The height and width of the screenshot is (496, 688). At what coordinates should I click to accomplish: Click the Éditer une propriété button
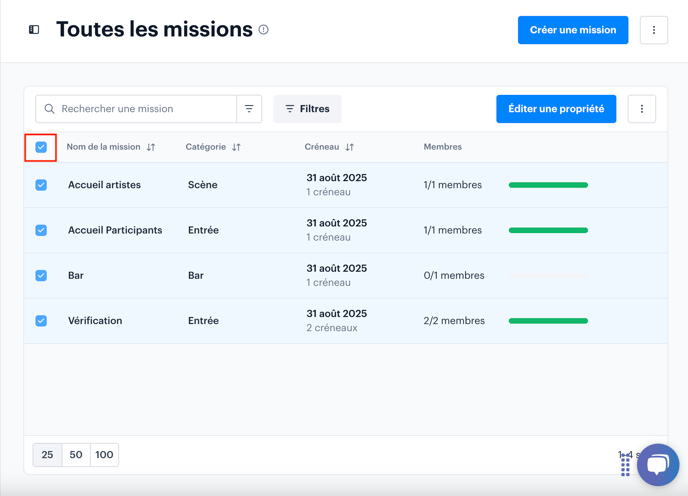pyautogui.click(x=556, y=109)
